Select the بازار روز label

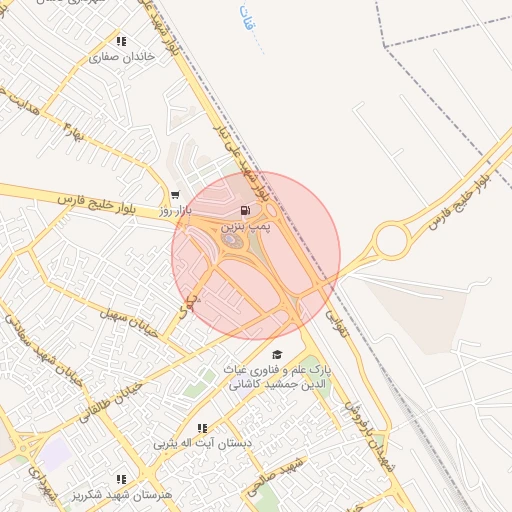[175, 211]
